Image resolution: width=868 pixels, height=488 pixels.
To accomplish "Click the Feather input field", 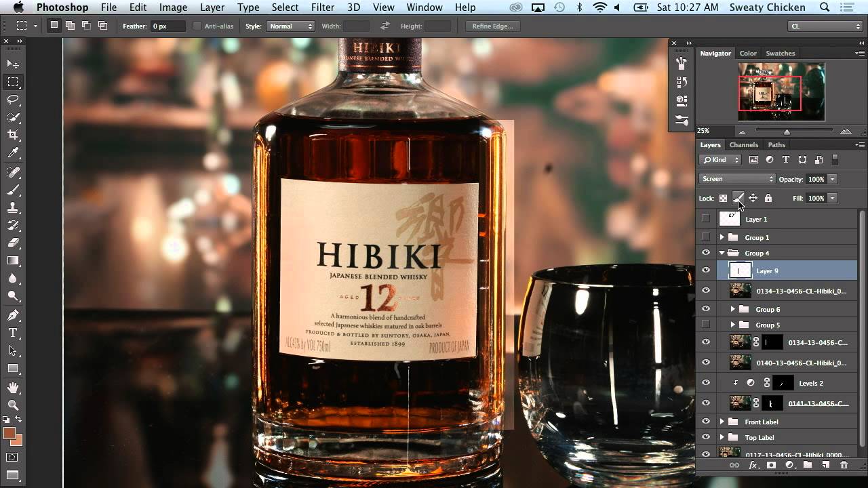I will [168, 26].
